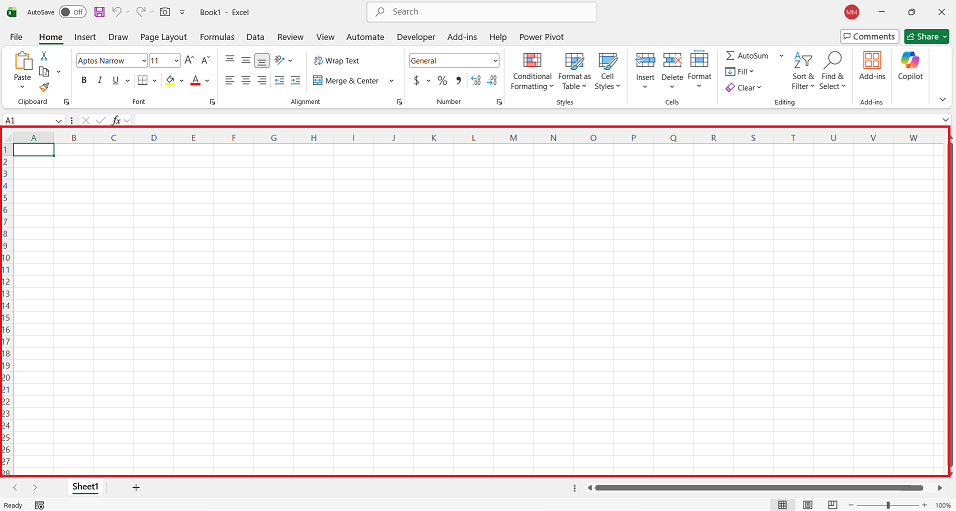Increase the indent
The height and width of the screenshot is (511, 956).
click(295, 80)
